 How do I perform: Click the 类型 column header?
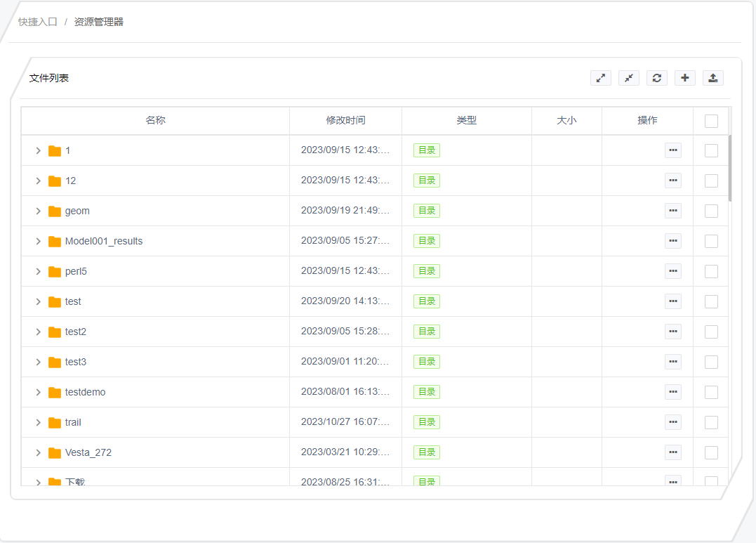tap(467, 120)
